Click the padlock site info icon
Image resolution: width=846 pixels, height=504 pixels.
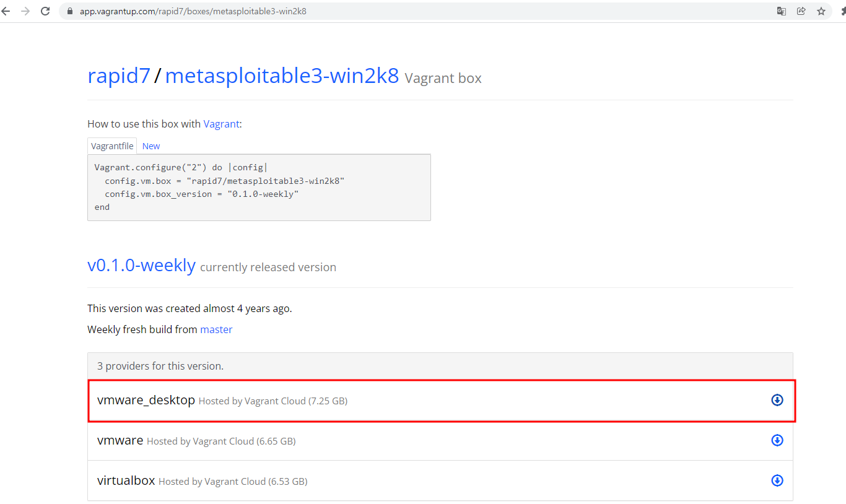tap(69, 11)
